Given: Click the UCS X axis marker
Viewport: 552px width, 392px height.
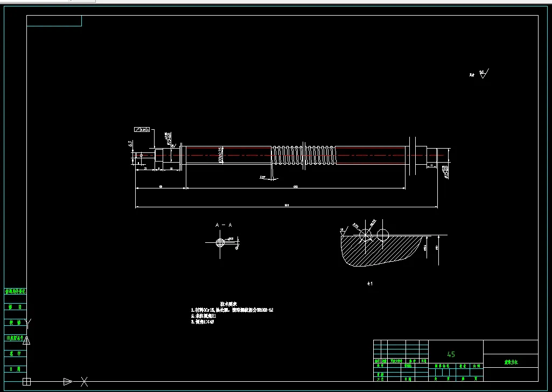Looking at the screenshot, I should click(x=84, y=381).
